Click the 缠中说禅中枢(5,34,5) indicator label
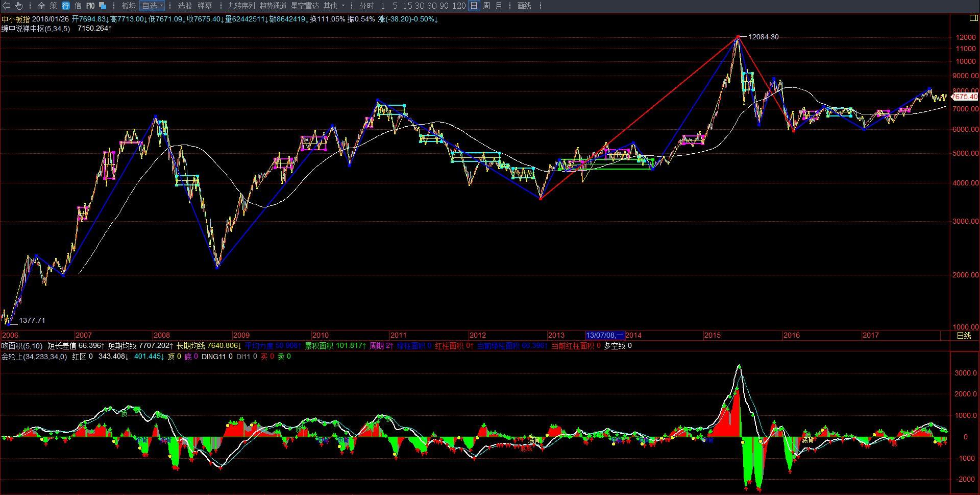 pyautogui.click(x=36, y=29)
